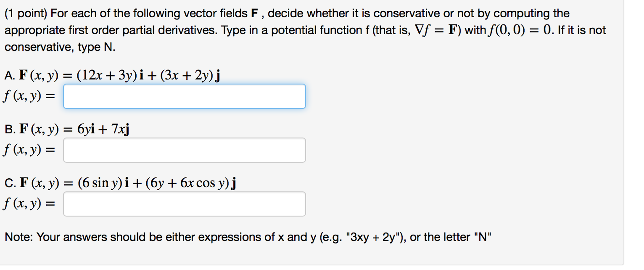Select the equation text for part B
The width and height of the screenshot is (644, 270).
(66, 129)
